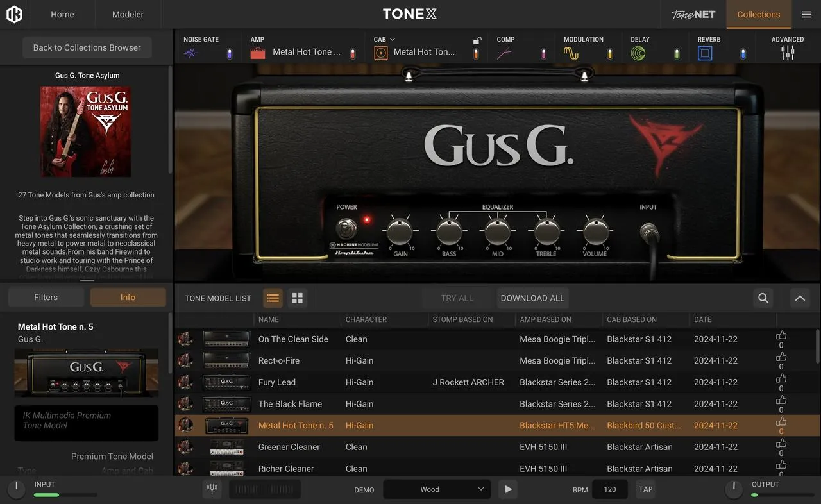Open the Modulation wave icon
Viewport: 821px width, 504px height.
pos(571,54)
